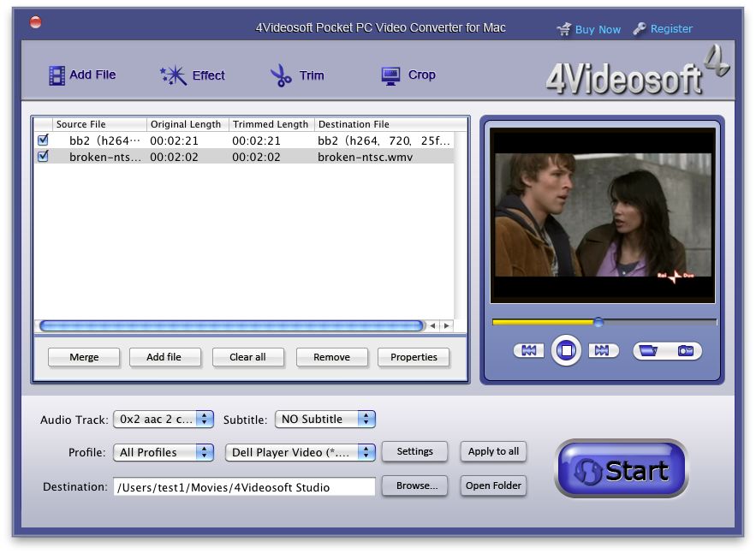Viewport: 756px width, 554px height.
Task: Open the All Profiles dropdown
Action: [x=164, y=452]
